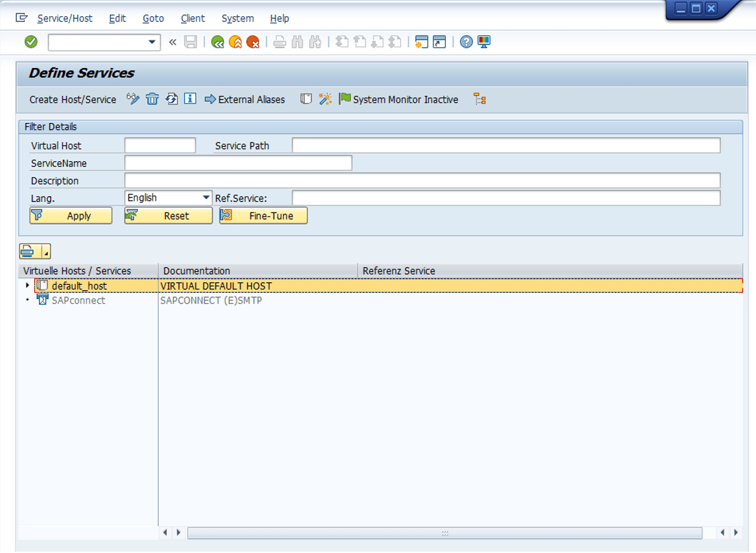Select the default_host tree item
This screenshot has height=553, width=756.
79,286
